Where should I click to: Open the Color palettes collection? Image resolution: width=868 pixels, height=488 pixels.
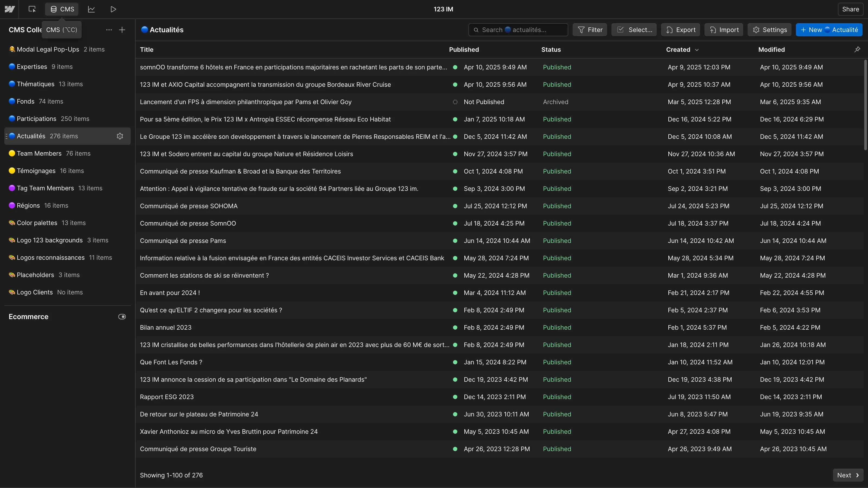point(67,223)
